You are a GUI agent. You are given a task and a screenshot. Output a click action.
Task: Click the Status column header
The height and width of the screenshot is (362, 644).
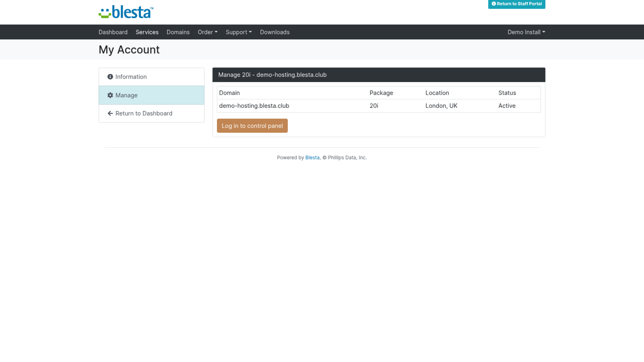[x=507, y=93]
